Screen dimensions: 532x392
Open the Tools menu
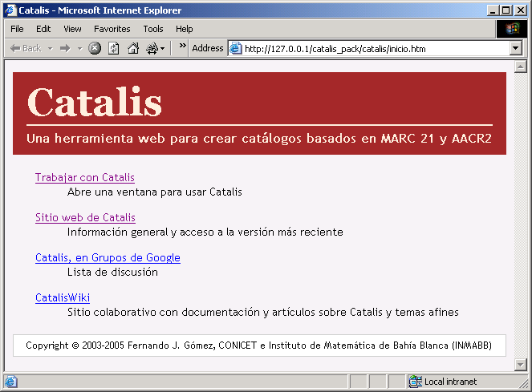tap(153, 29)
